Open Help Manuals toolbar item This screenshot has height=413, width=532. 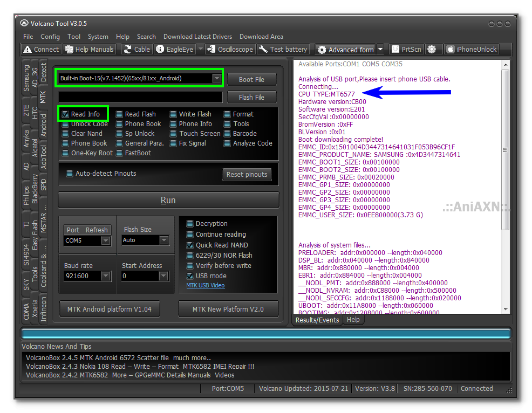[89, 50]
